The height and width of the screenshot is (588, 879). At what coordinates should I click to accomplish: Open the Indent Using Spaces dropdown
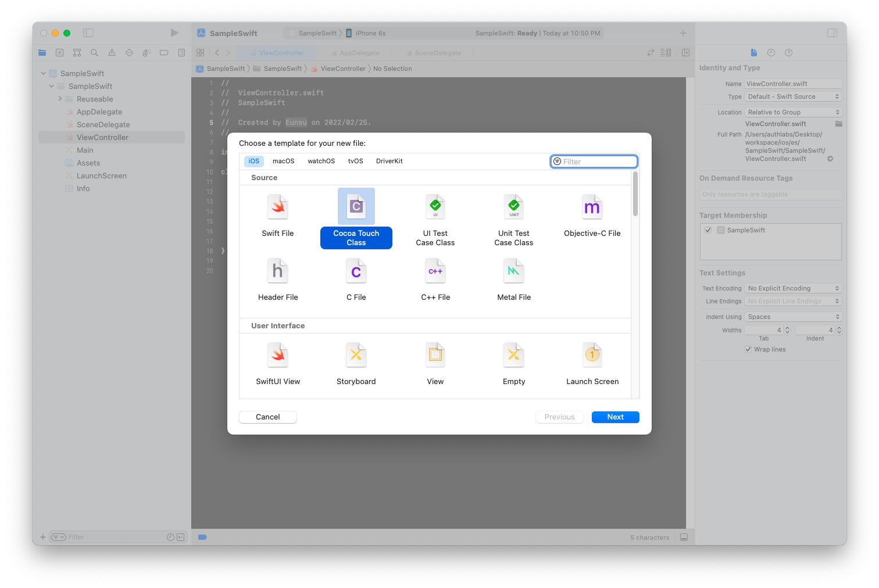(x=794, y=317)
